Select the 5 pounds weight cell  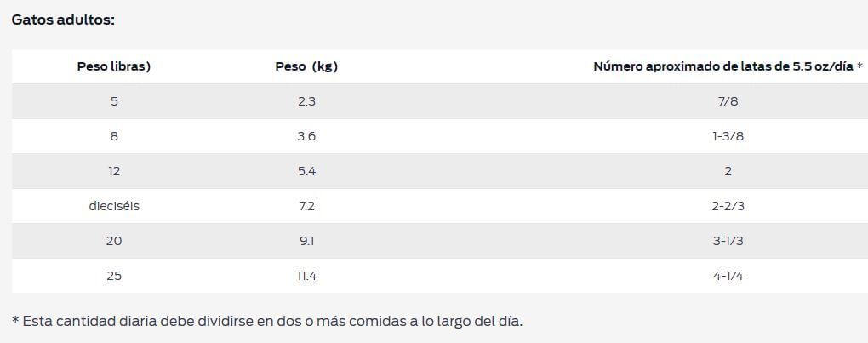(114, 101)
